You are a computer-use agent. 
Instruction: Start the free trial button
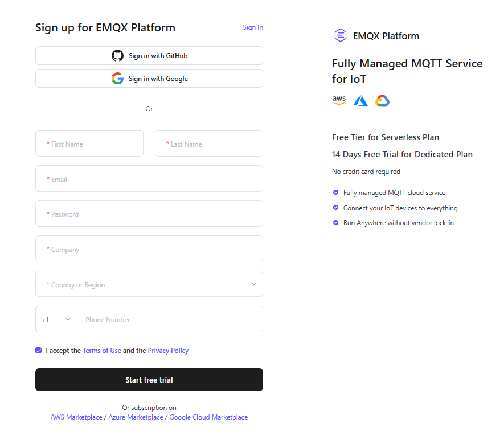pos(149,380)
